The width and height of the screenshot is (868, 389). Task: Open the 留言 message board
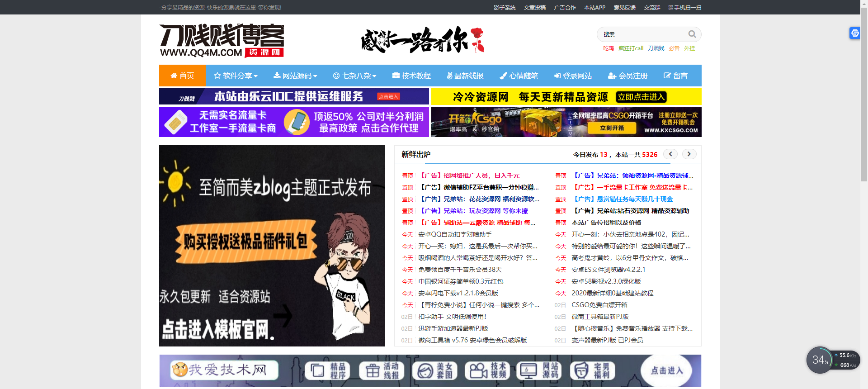[675, 76]
